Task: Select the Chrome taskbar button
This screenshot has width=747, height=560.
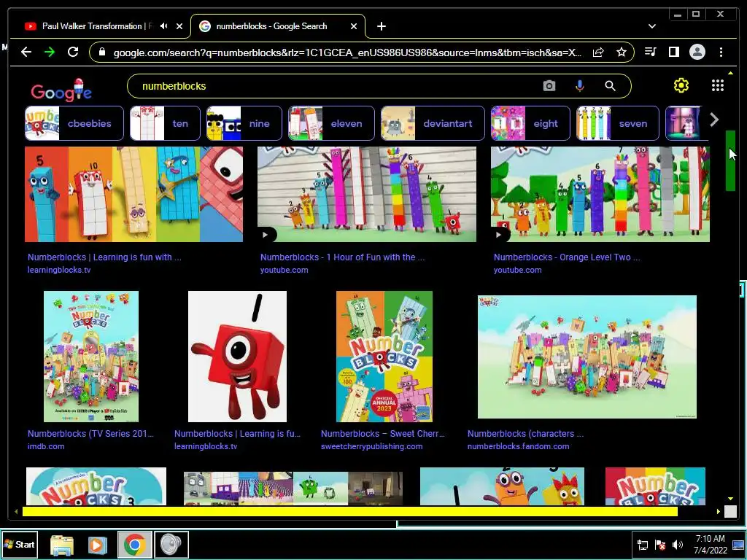Action: click(x=135, y=545)
